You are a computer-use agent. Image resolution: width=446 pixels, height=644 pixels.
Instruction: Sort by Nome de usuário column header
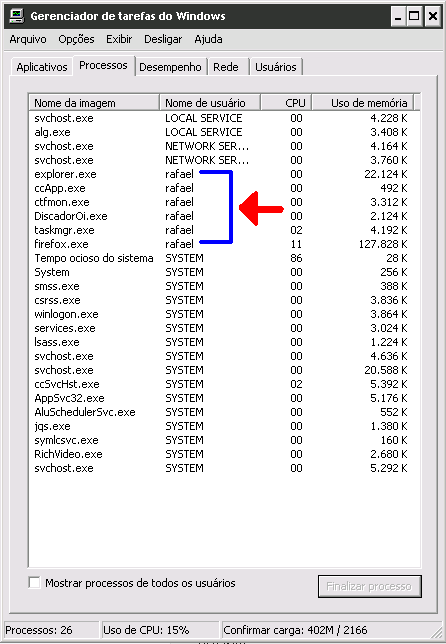click(210, 103)
